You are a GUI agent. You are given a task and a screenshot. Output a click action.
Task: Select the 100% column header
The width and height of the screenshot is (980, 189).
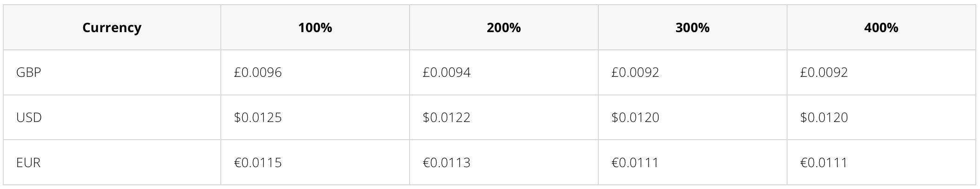(315, 27)
